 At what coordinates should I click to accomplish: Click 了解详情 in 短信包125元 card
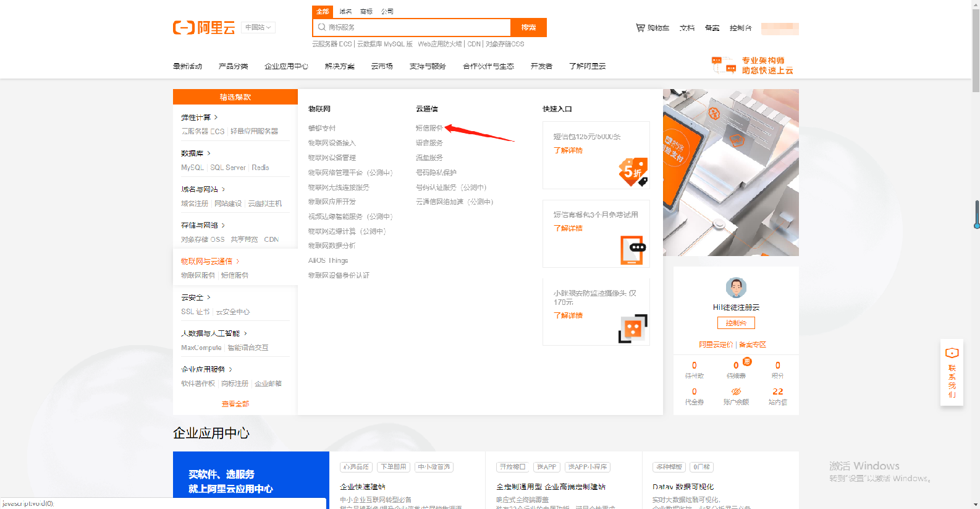pos(568,150)
